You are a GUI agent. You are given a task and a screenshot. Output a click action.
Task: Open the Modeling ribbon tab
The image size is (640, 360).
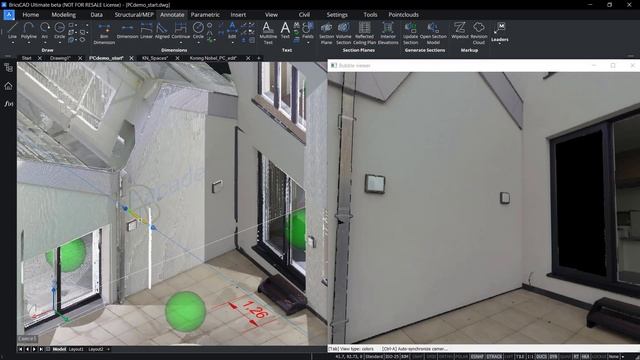point(64,15)
